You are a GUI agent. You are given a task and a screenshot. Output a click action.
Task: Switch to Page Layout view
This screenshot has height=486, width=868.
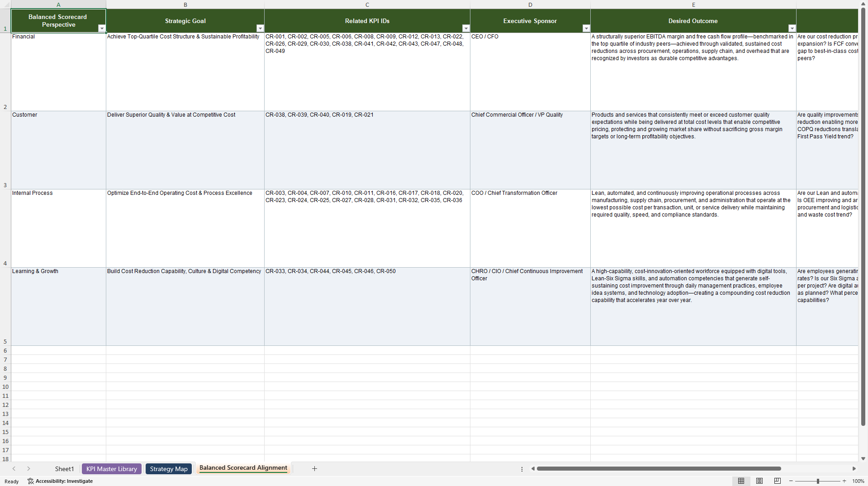[759, 481]
